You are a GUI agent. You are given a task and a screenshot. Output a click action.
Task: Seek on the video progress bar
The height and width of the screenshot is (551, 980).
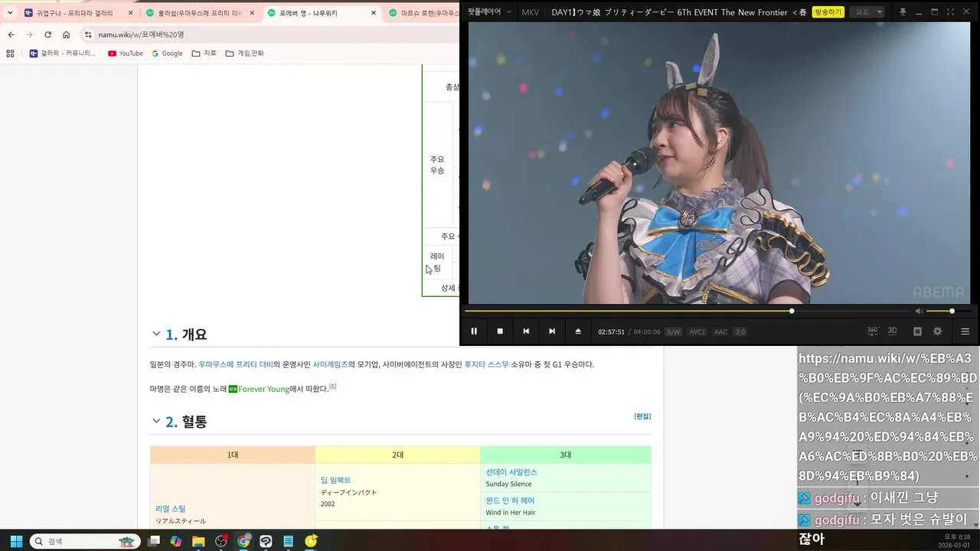(686, 311)
